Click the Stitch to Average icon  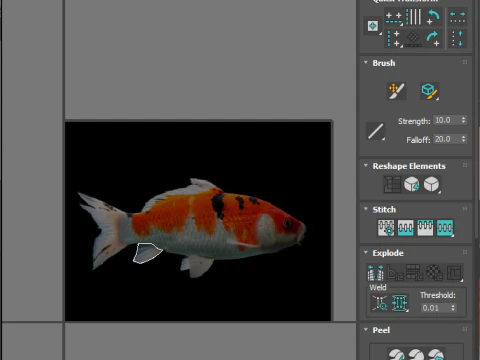(x=406, y=228)
